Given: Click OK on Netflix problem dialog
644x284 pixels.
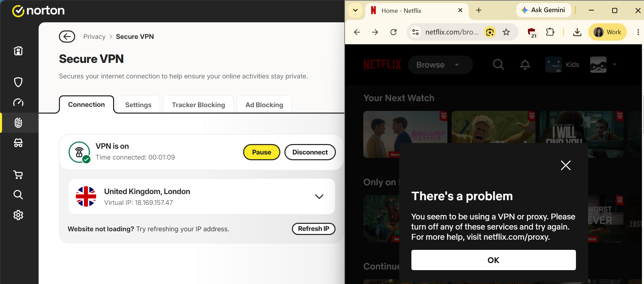Looking at the screenshot, I should (493, 260).
